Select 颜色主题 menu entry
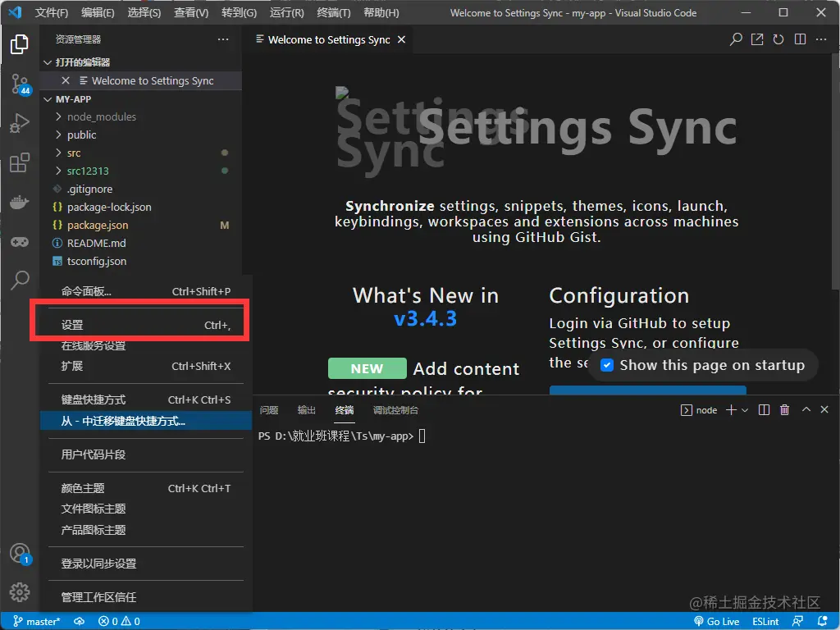 [x=146, y=489]
